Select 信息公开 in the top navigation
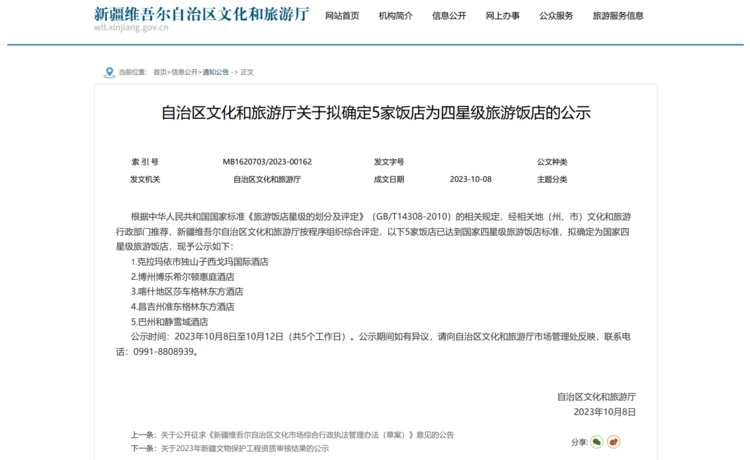 tap(448, 16)
